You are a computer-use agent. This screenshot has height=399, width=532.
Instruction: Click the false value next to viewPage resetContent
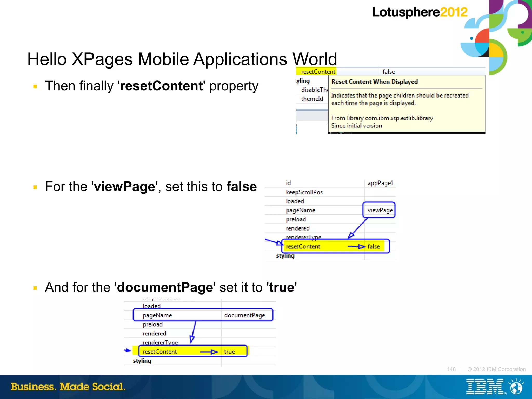click(x=373, y=246)
